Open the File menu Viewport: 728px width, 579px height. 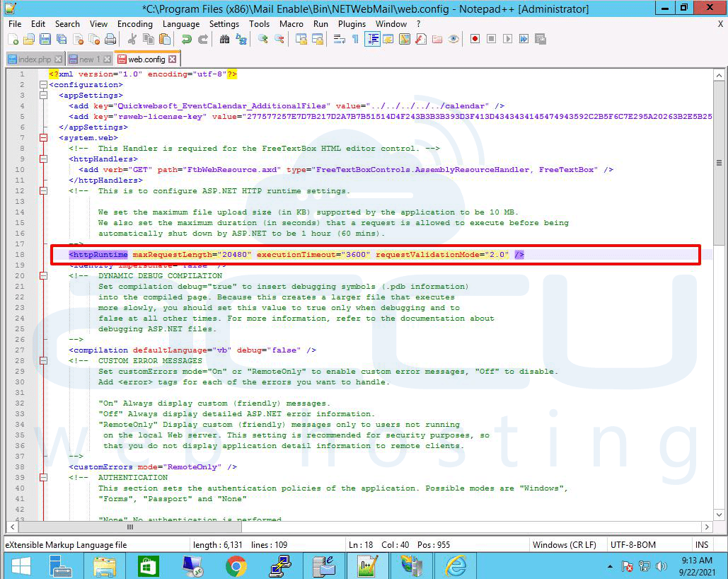(15, 23)
